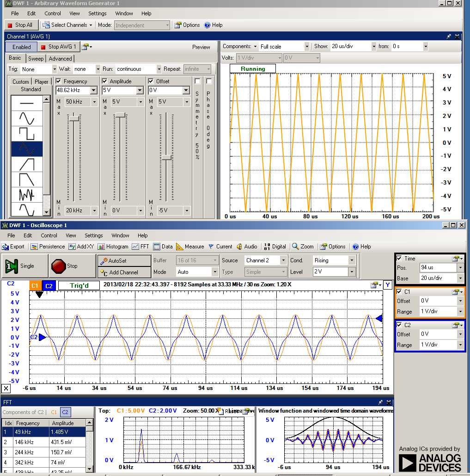Select the triangle waveform icon

pyautogui.click(x=26, y=149)
